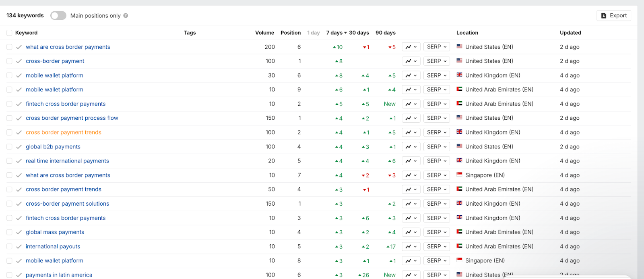Sort by the Volume column header
This screenshot has width=644, height=279.
tap(264, 33)
